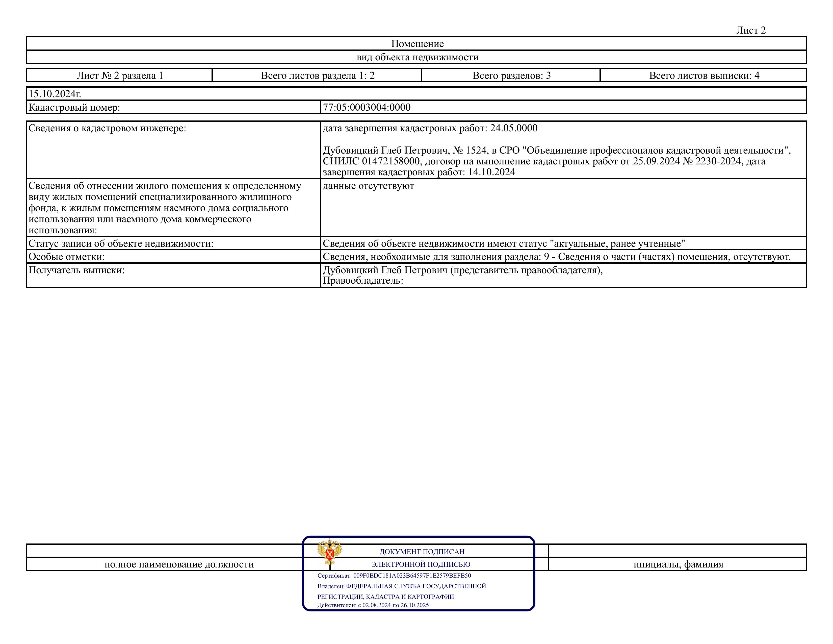This screenshot has height=644, width=833.
Task: Click the 'Кадастровый номер:' label
Action: coord(74,108)
